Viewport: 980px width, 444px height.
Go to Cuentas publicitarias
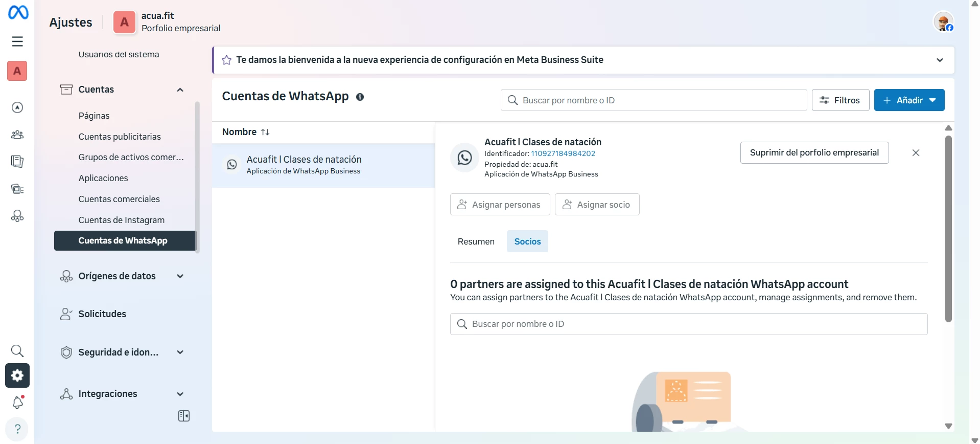(x=120, y=137)
